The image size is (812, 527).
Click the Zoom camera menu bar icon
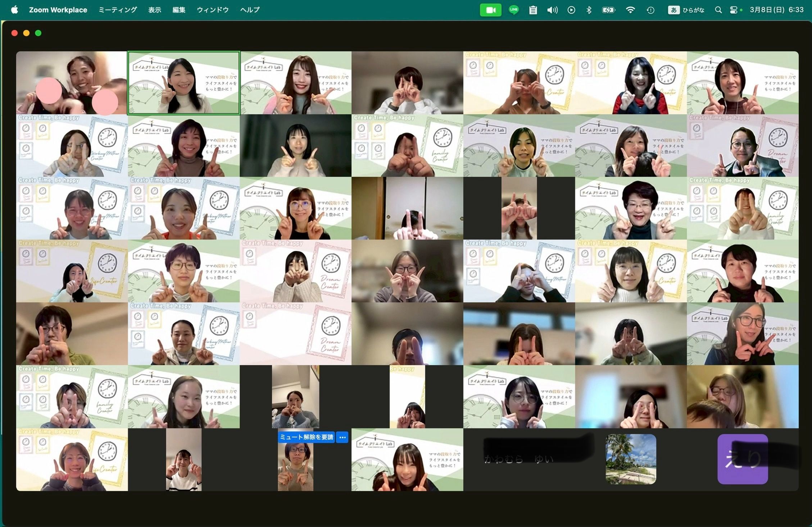[x=490, y=10]
